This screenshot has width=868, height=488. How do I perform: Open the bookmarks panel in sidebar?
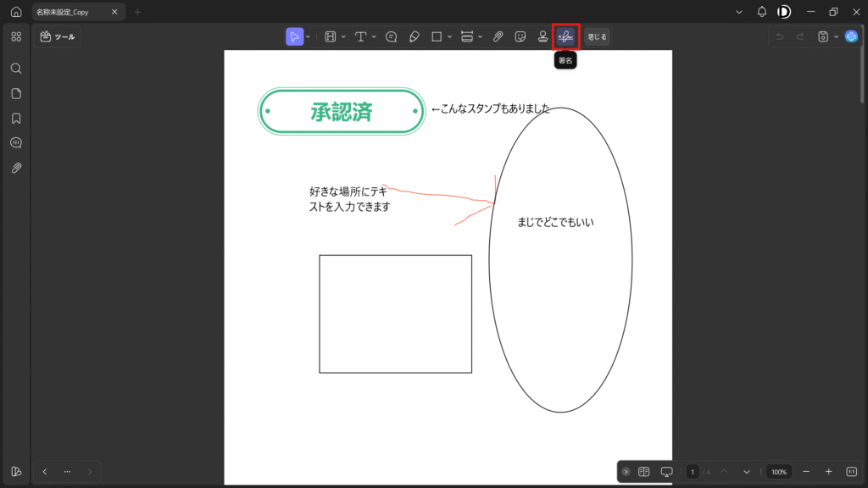[16, 118]
